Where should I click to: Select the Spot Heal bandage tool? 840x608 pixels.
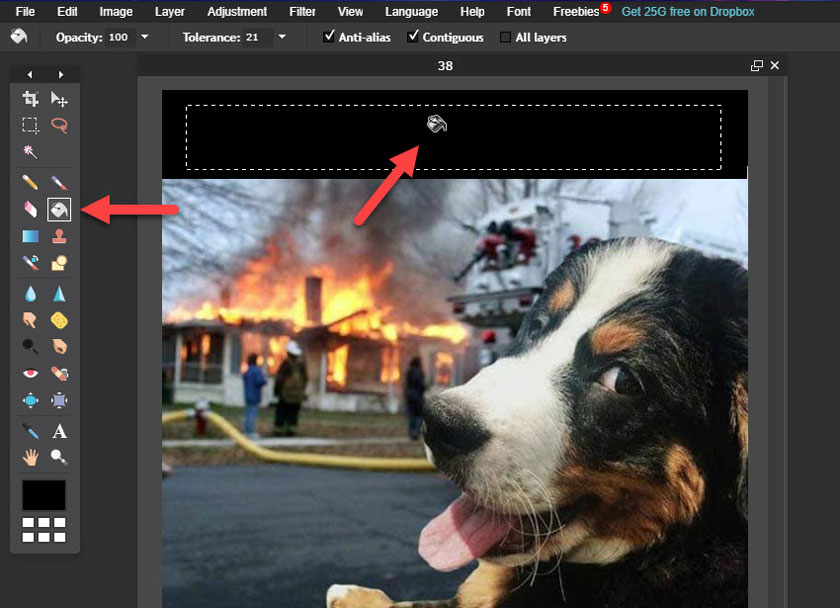[x=59, y=373]
